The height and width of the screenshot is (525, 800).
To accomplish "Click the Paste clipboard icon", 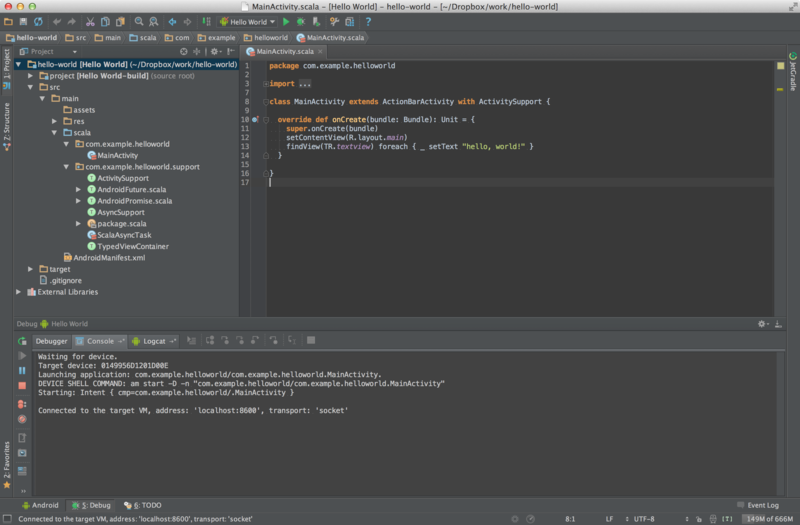I will [120, 22].
